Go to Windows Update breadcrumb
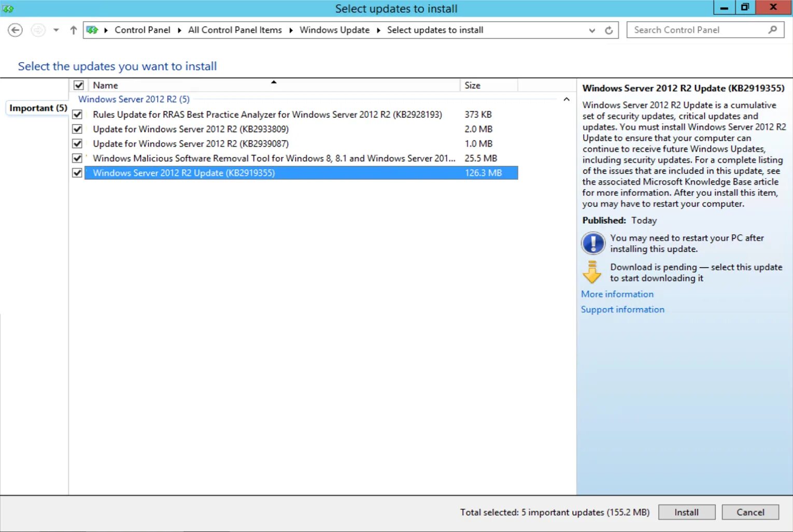This screenshot has width=793, height=532. click(x=335, y=30)
